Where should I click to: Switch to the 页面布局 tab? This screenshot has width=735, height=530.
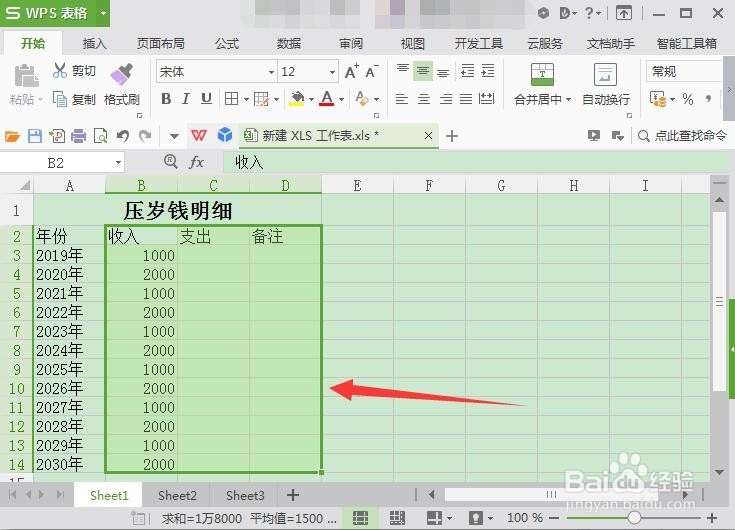(x=161, y=44)
